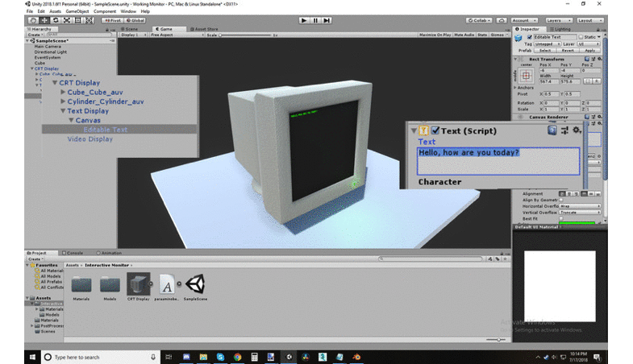This screenshot has height=364, width=633.
Task: Open the Assets menu
Action: click(x=55, y=11)
